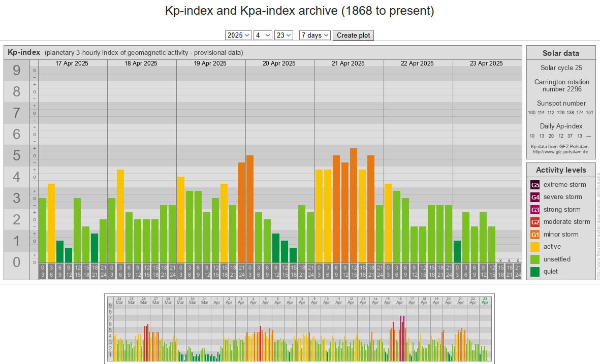The image size is (600, 364).
Task: Select the light green 'unsettled' swatch
Action: click(535, 259)
